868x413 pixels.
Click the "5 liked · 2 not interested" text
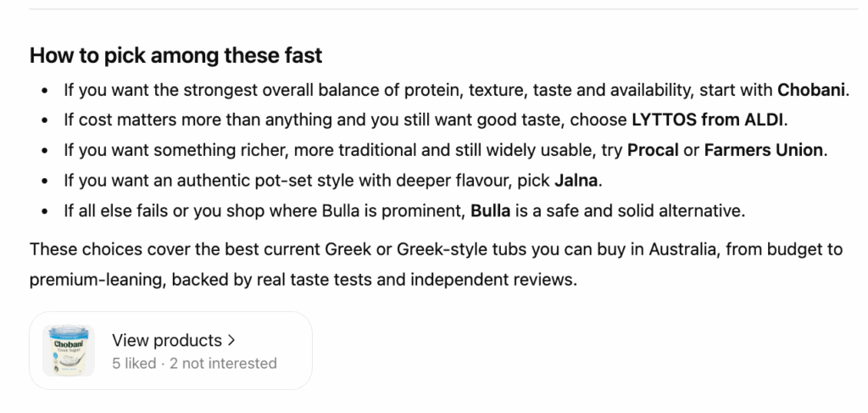click(x=194, y=363)
